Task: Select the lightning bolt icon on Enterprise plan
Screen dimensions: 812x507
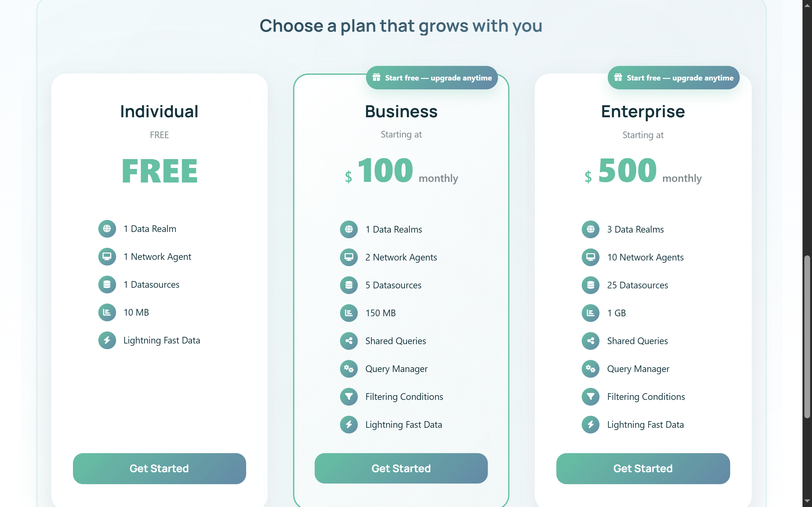Action: [x=591, y=425]
